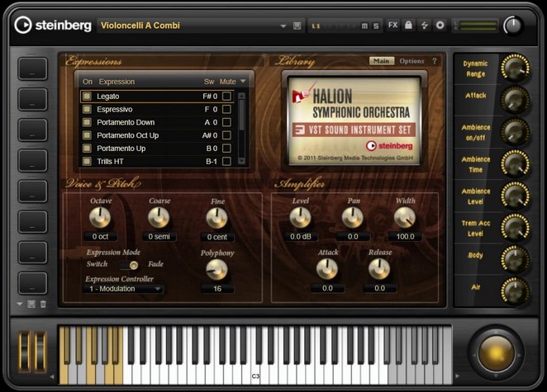Image resolution: width=547 pixels, height=392 pixels.
Task: Click the lock icon in top toolbar
Action: click(408, 26)
